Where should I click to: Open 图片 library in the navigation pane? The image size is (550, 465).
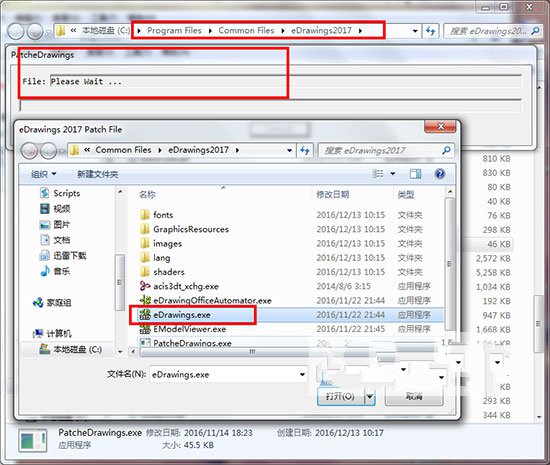point(55,224)
